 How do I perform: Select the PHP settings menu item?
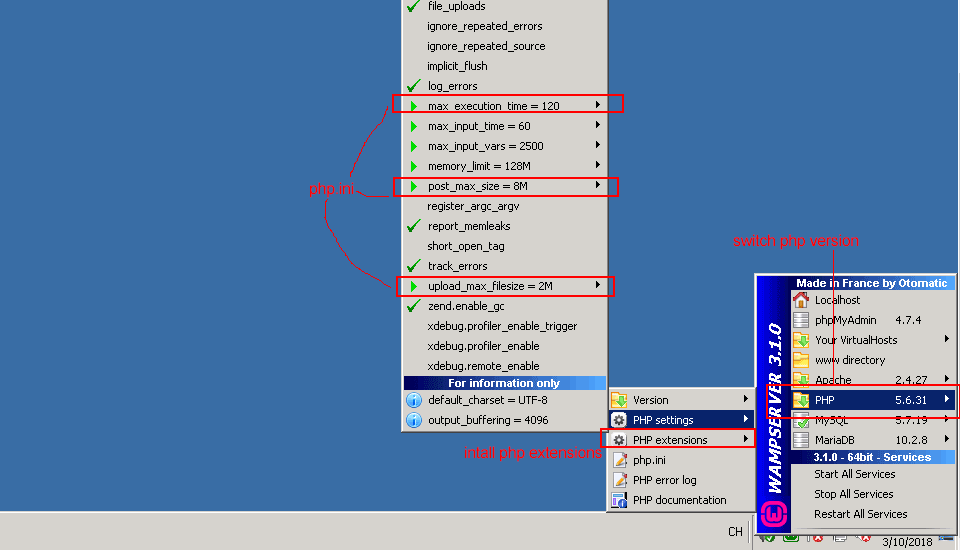point(681,420)
